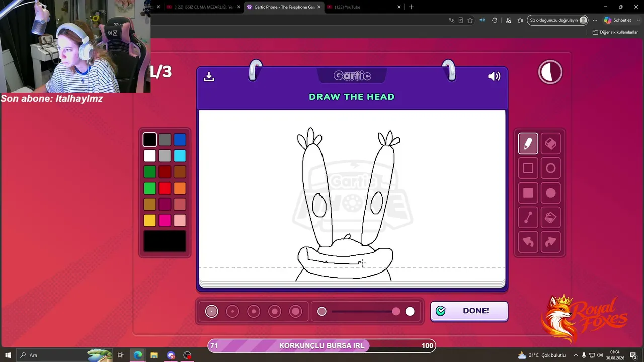Select the pencil drawing tool
The width and height of the screenshot is (644, 362).
click(528, 144)
